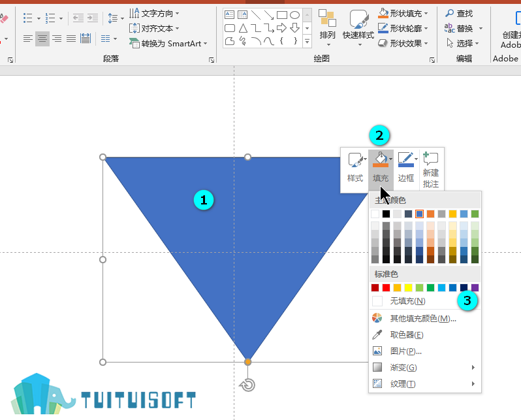Select 无填充 no fill option
Viewport: 521px width, 420px height.
coord(425,301)
